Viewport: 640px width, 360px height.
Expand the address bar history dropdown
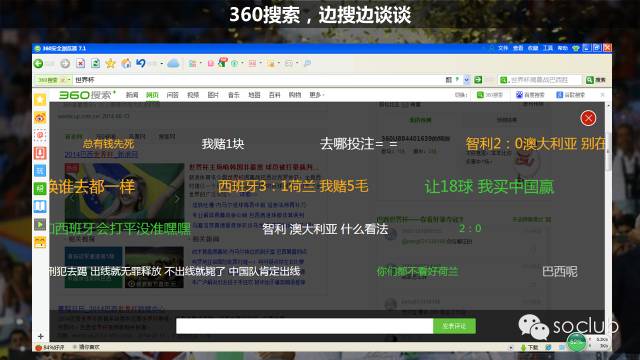coord(467,80)
